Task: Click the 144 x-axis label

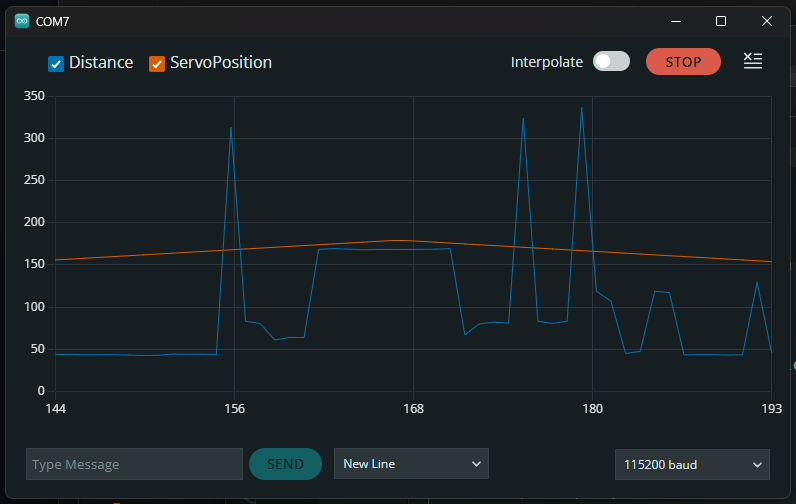Action: point(55,409)
